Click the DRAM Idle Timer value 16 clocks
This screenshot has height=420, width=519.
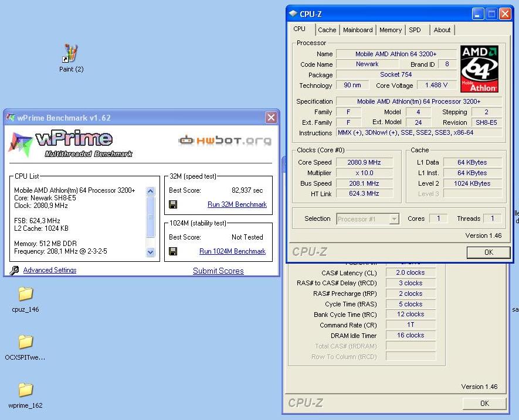pos(411,335)
